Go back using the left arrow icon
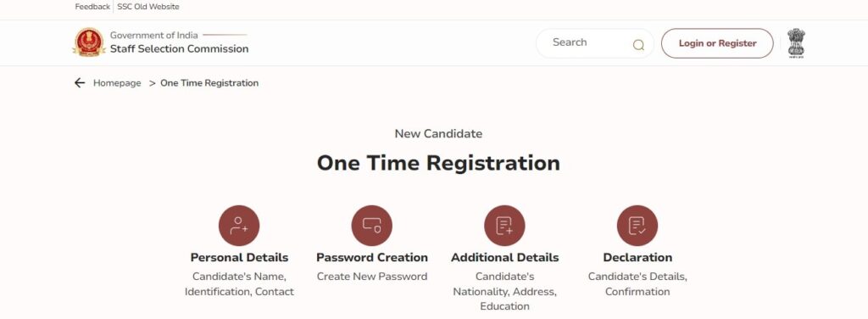Viewport: 868px width, 319px height. (x=80, y=83)
